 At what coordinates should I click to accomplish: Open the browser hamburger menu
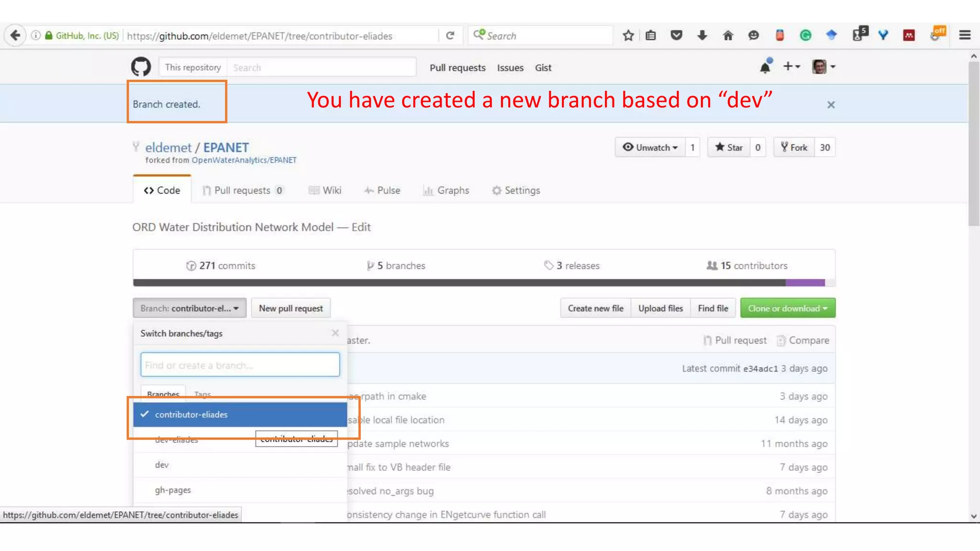click(965, 35)
